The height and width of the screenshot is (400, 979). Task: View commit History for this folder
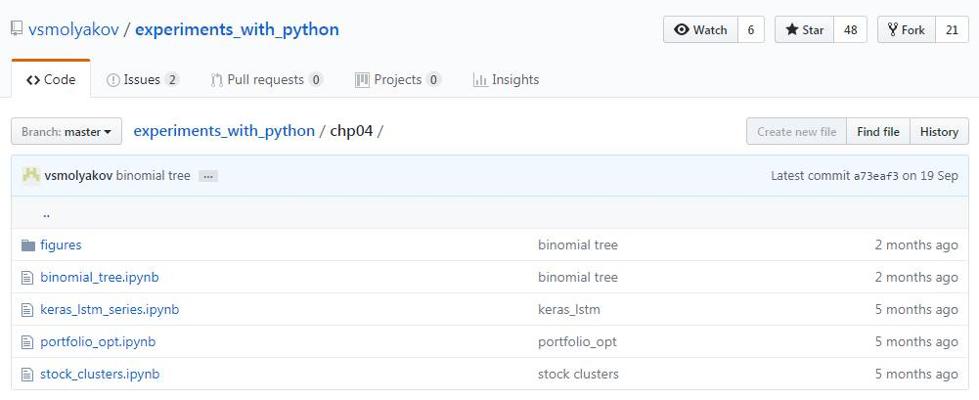click(939, 132)
